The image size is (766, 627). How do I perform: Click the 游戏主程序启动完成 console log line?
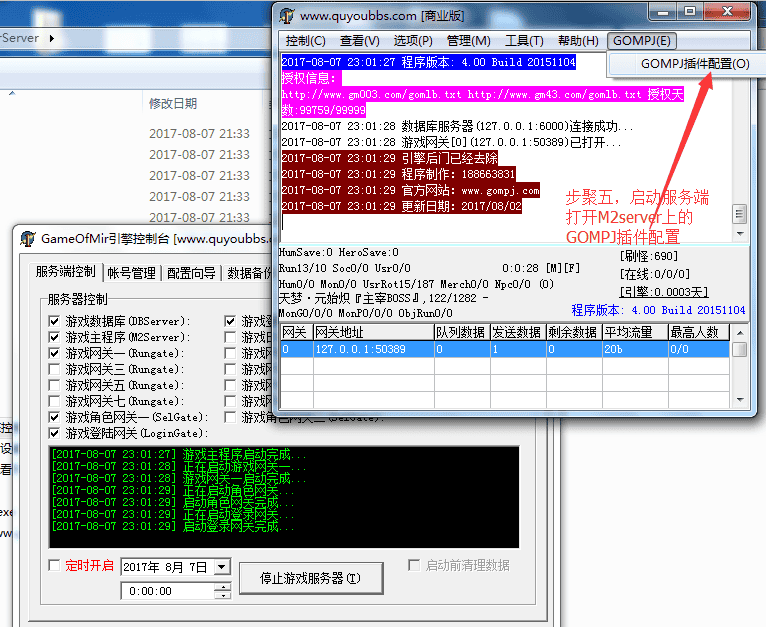pos(179,454)
